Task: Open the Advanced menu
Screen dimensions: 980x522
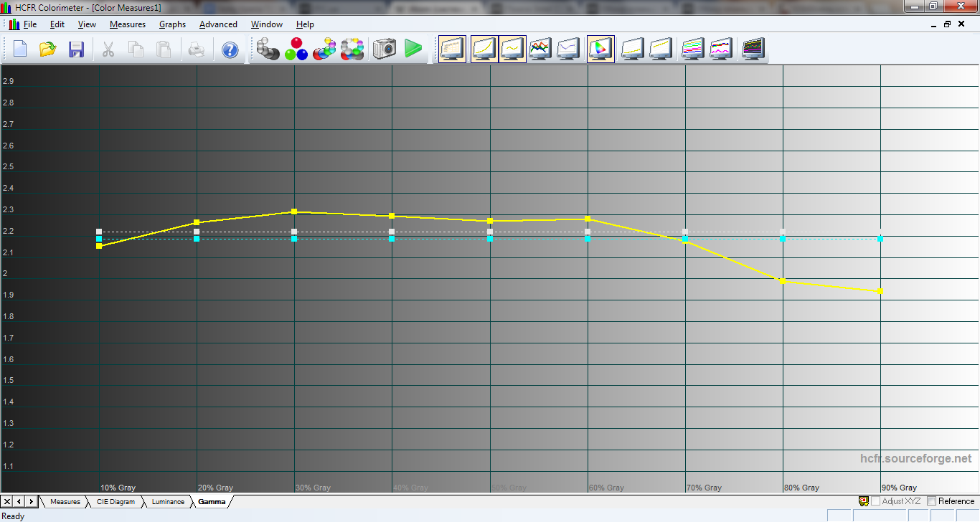Action: tap(218, 24)
